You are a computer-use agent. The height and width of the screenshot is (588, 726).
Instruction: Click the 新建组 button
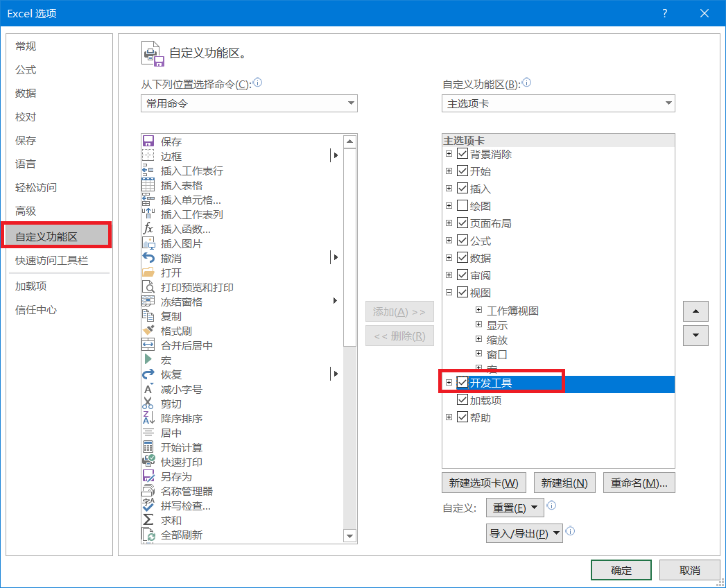pos(564,483)
